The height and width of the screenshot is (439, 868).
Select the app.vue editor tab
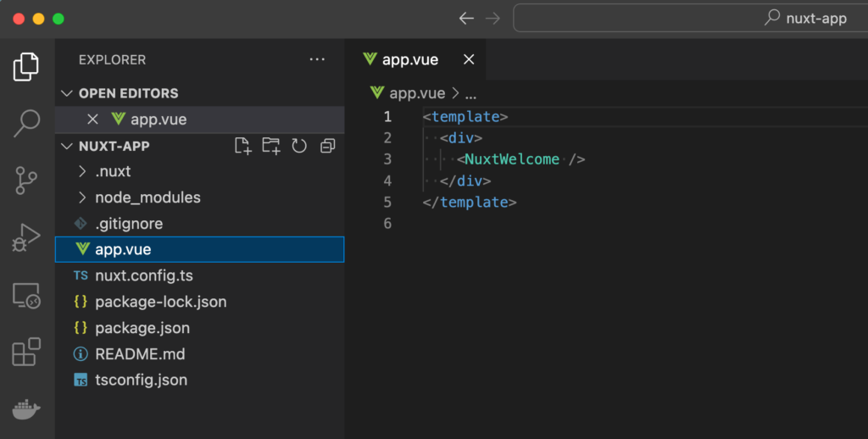coord(410,59)
